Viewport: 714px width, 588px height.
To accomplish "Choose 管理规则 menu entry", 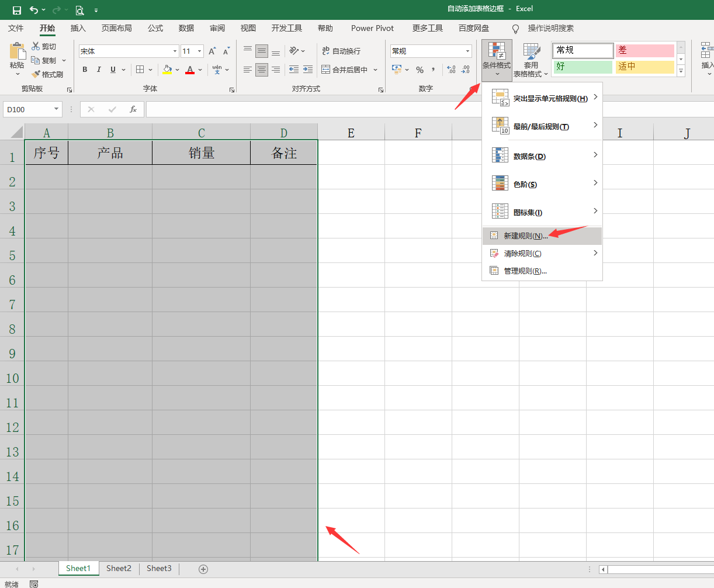I will 542,271.
